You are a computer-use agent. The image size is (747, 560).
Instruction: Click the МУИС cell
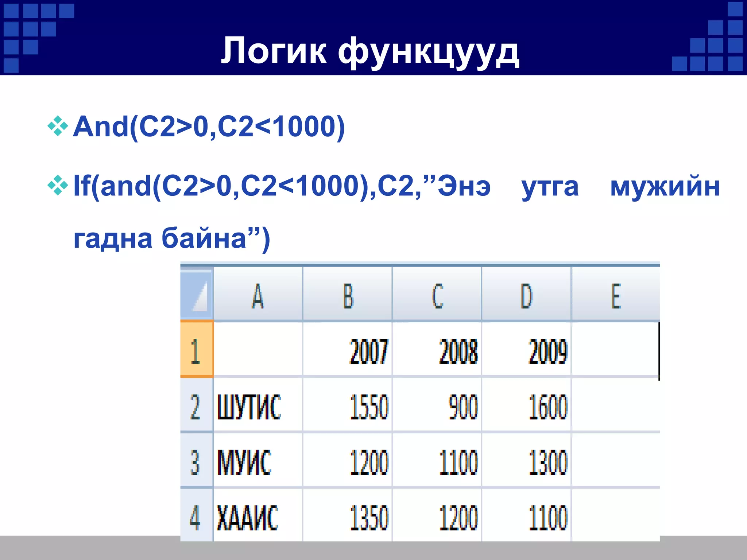258,460
